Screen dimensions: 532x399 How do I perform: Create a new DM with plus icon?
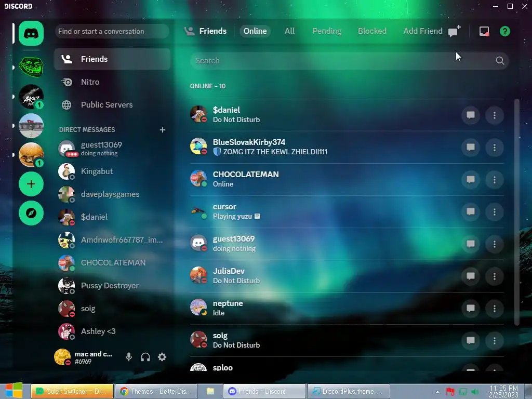(x=163, y=129)
